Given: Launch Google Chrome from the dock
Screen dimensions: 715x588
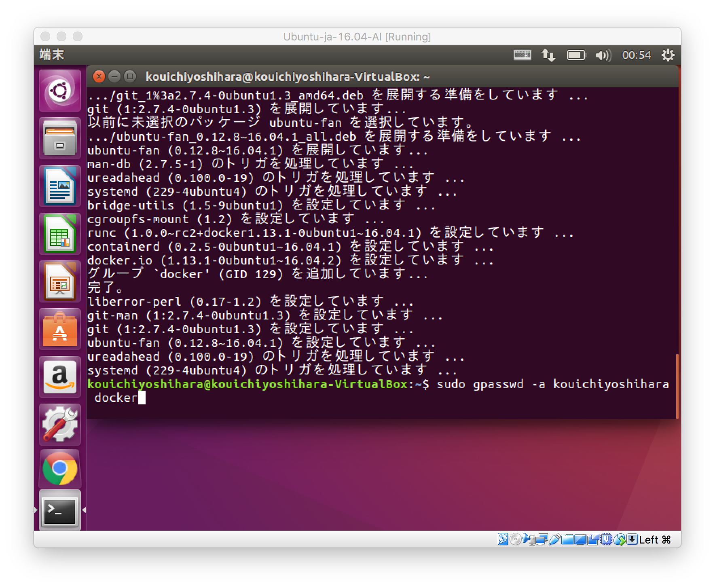Looking at the screenshot, I should click(60, 469).
